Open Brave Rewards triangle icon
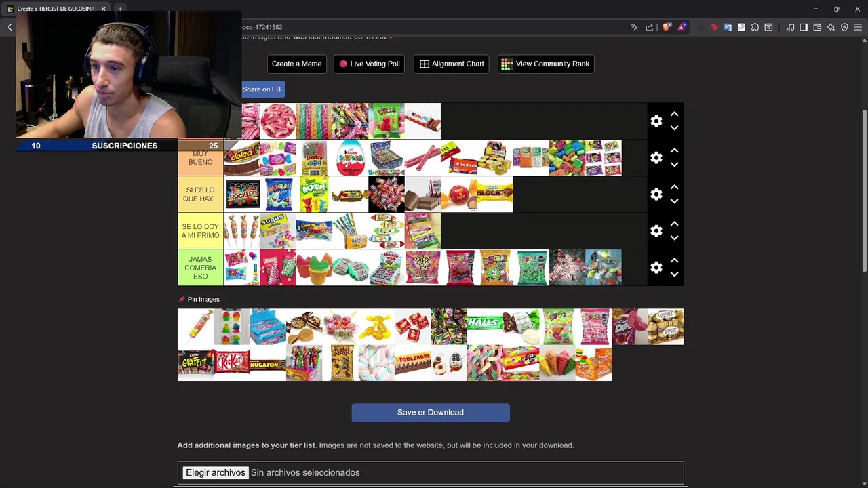 [682, 27]
